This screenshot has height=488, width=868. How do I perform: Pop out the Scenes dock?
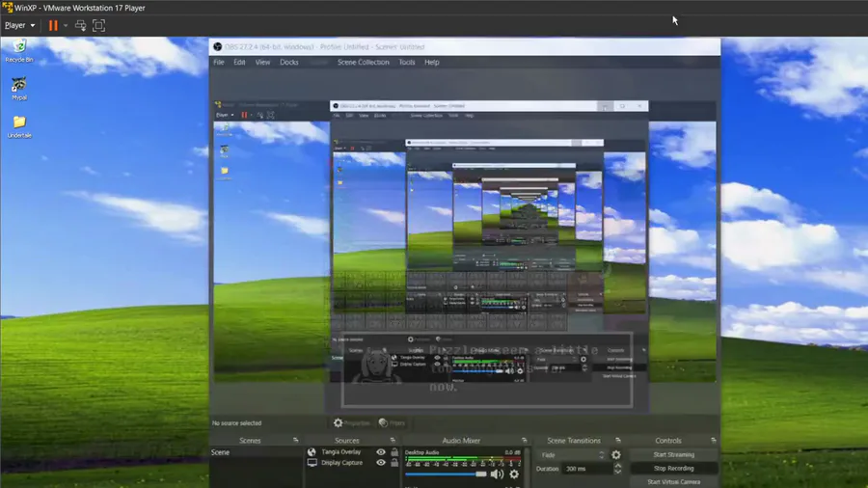coord(296,441)
